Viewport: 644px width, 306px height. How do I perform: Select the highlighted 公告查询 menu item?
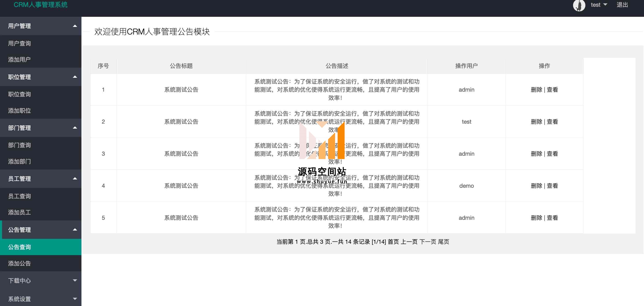pos(41,247)
